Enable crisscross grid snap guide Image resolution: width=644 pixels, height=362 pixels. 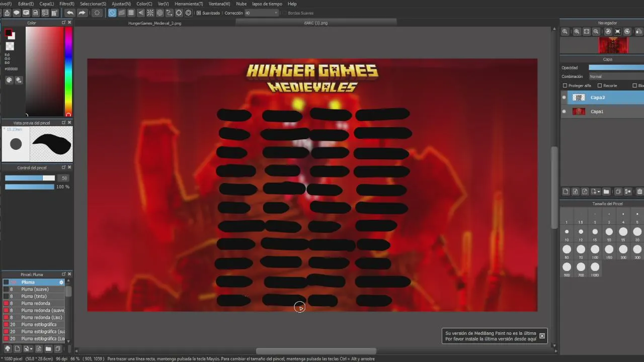click(x=131, y=13)
